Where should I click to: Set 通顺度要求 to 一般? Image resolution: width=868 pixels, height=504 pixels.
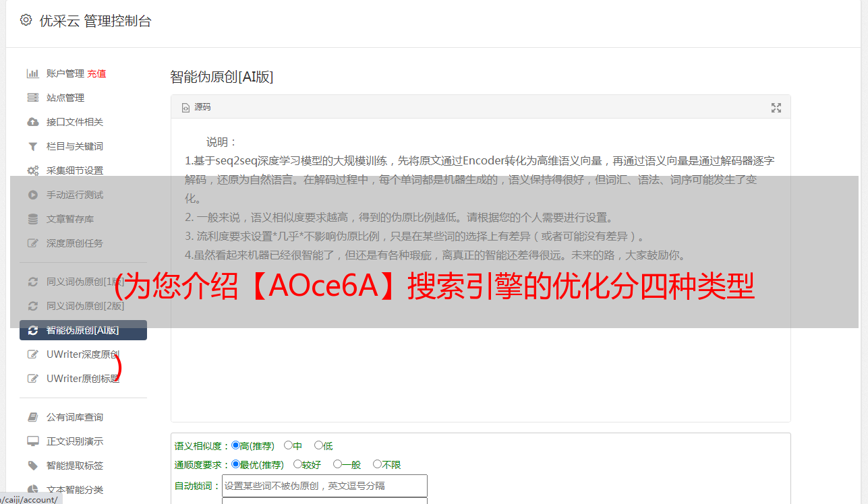pos(337,464)
